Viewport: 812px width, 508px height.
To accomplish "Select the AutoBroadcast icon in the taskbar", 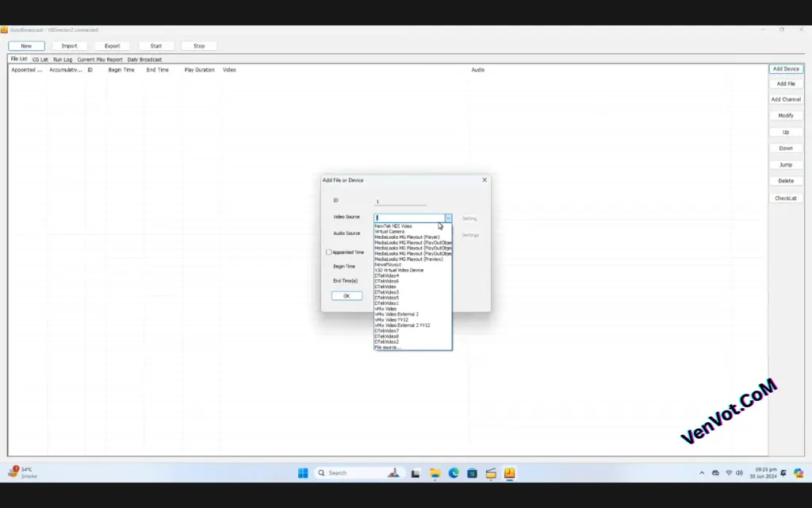I will [510, 473].
